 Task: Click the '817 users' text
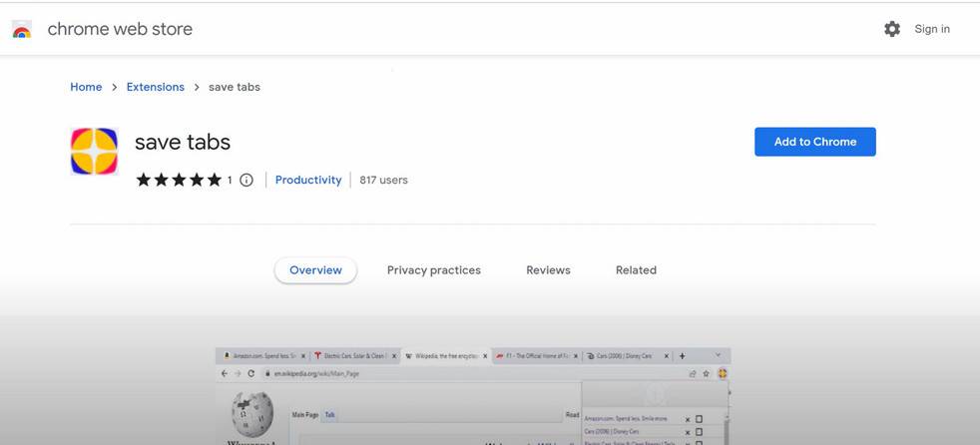[x=384, y=180]
